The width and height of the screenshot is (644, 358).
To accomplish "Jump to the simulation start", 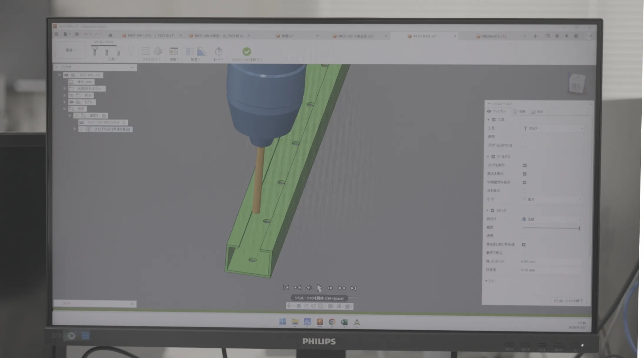I will [286, 288].
